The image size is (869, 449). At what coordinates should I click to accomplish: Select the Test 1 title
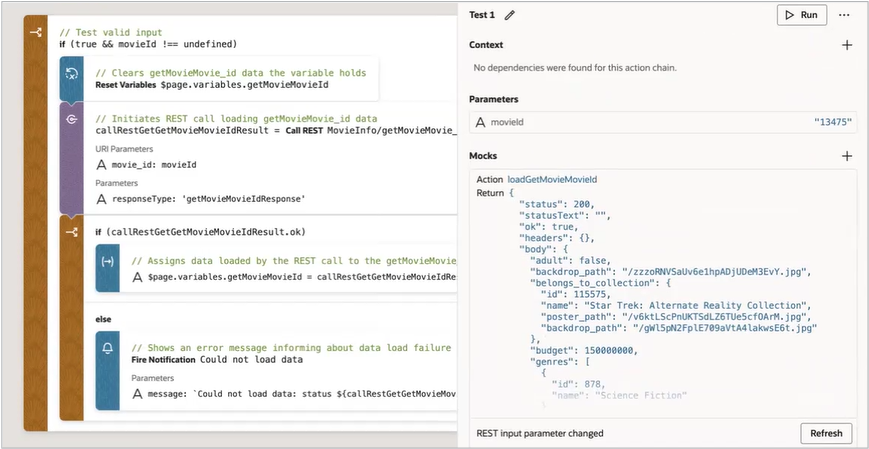(x=482, y=15)
